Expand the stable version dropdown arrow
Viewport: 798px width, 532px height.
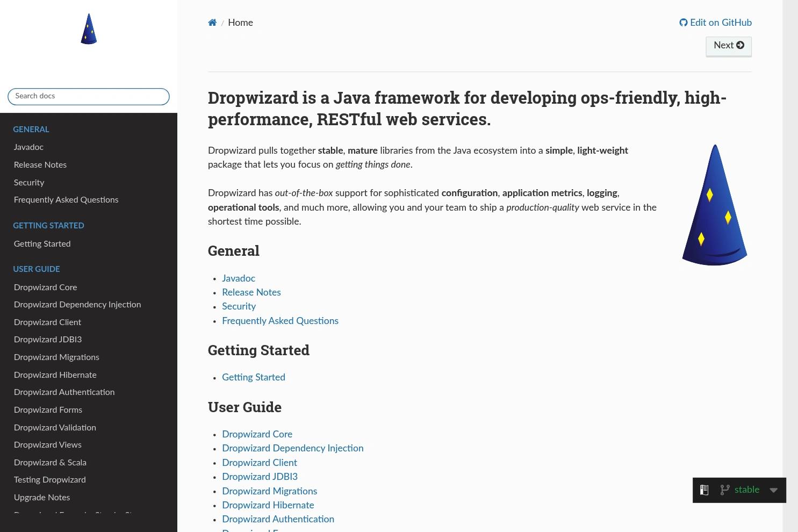pos(773,490)
